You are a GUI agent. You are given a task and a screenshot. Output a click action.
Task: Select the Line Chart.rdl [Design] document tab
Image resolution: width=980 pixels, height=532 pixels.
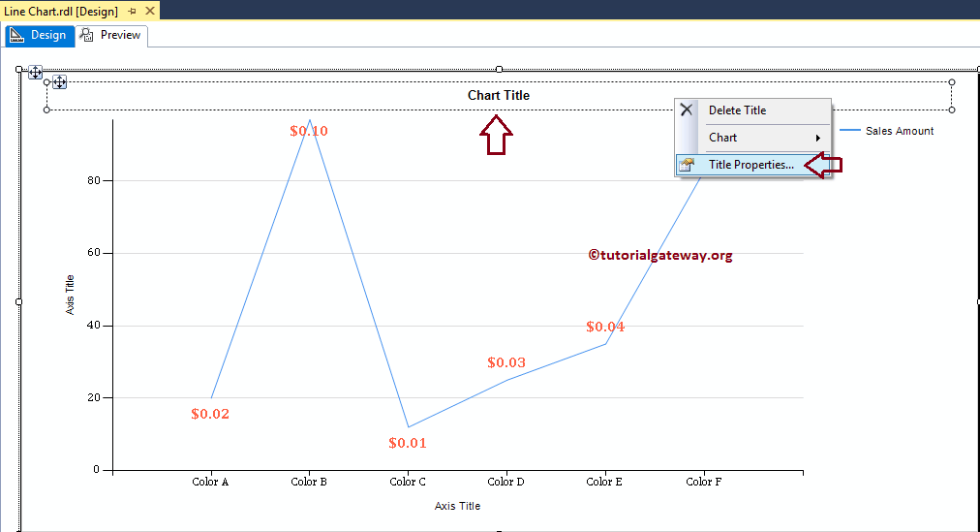pos(61,12)
